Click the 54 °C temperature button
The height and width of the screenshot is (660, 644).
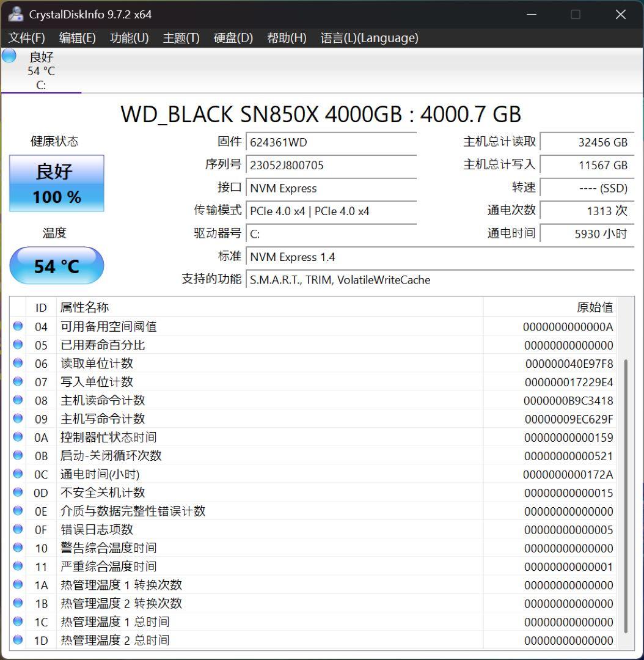(x=56, y=265)
